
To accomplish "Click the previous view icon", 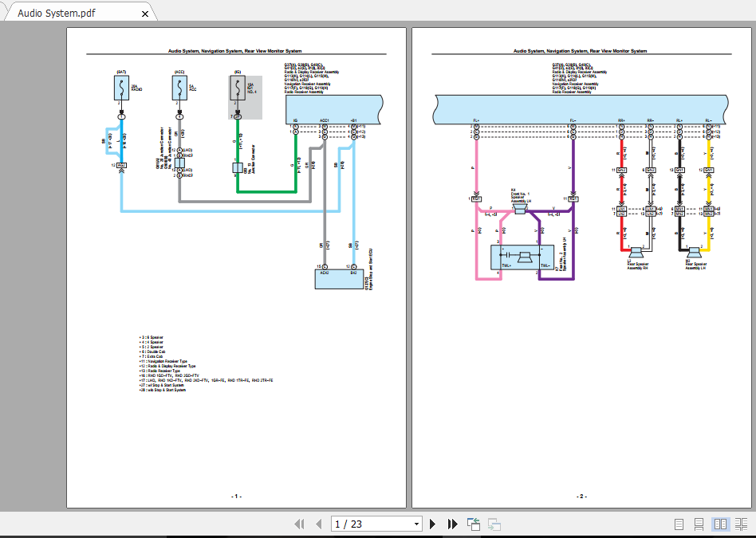I will pyautogui.click(x=474, y=524).
